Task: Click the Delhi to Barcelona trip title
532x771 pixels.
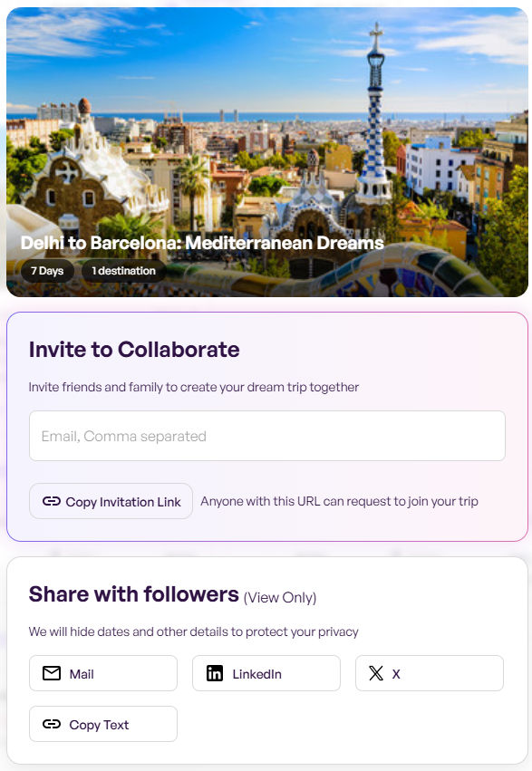Action: coord(202,243)
